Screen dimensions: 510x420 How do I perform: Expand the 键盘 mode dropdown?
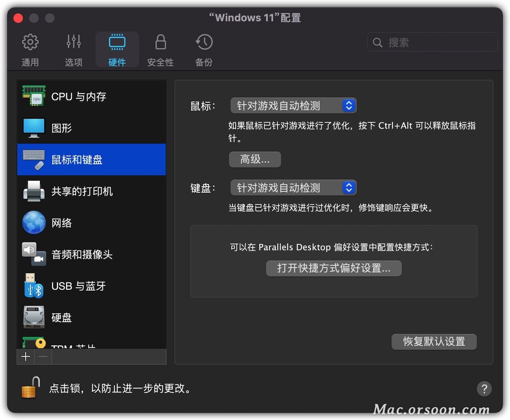(x=293, y=188)
